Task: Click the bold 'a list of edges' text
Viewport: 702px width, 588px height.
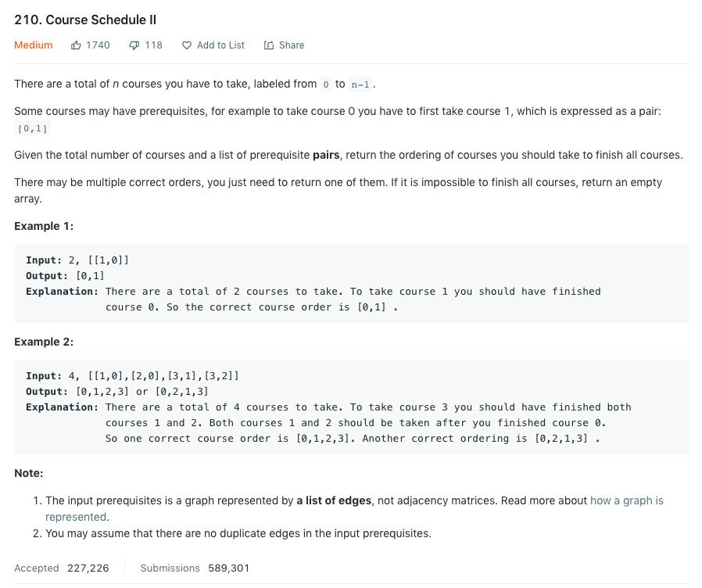Action: 334,500
